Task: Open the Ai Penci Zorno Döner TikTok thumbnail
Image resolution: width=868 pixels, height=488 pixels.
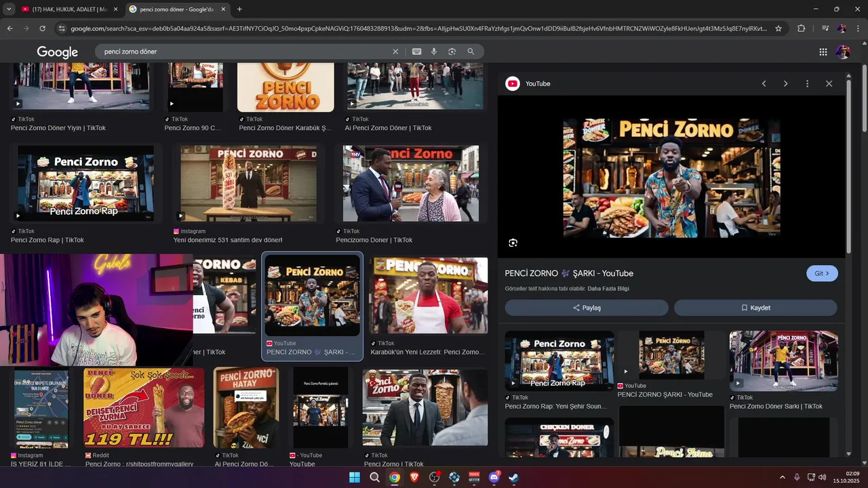Action: tap(415, 87)
